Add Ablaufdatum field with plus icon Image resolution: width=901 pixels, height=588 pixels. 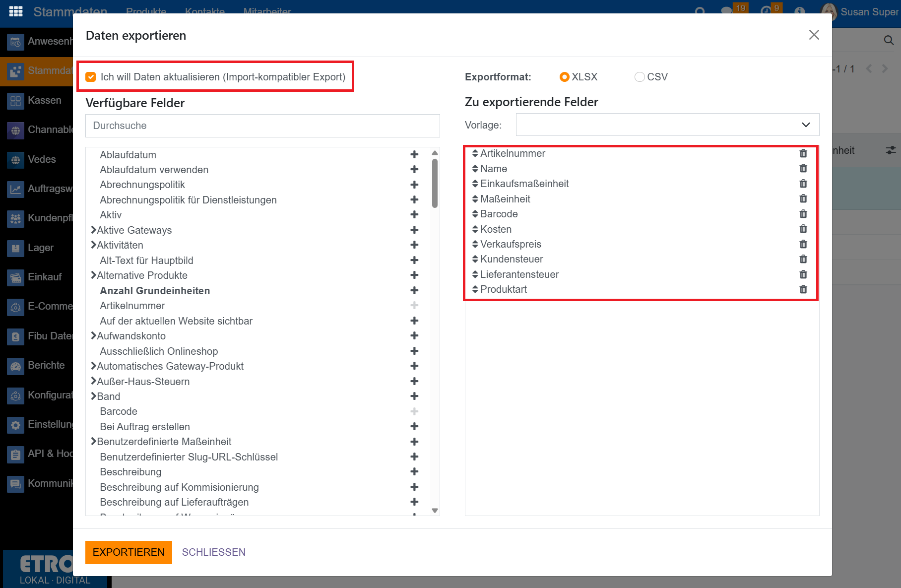414,155
